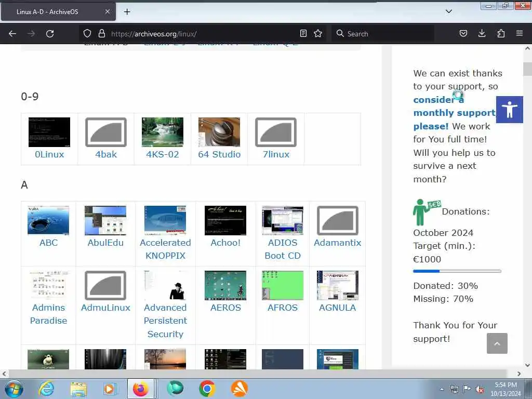
Task: Open tracking protection shield icon
Action: tap(87, 33)
